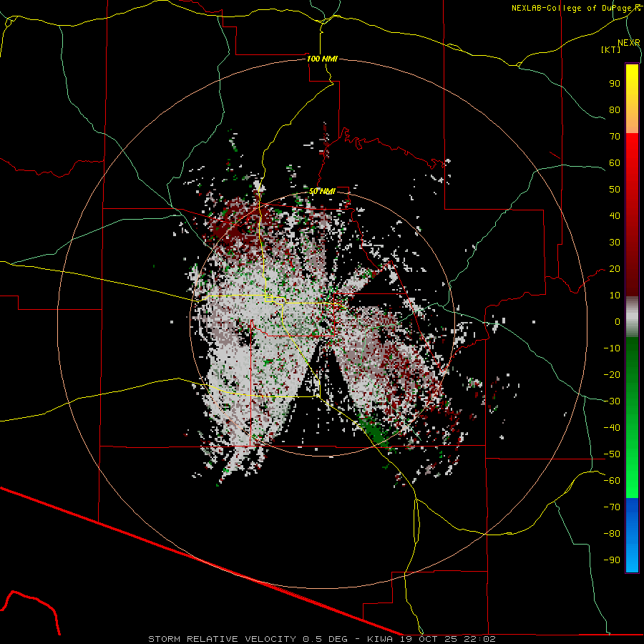Click the -10 value on velocity scale
The width and height of the screenshot is (644, 644).
click(612, 348)
